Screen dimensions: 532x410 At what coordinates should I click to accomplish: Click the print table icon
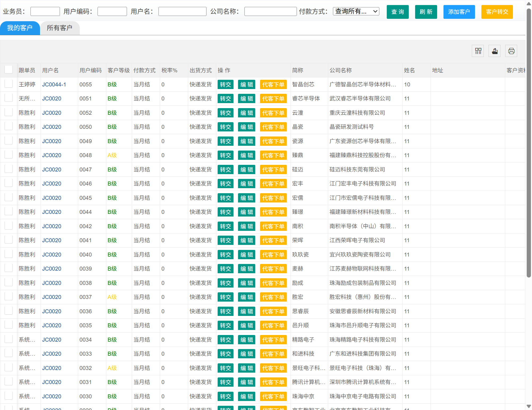(x=511, y=51)
